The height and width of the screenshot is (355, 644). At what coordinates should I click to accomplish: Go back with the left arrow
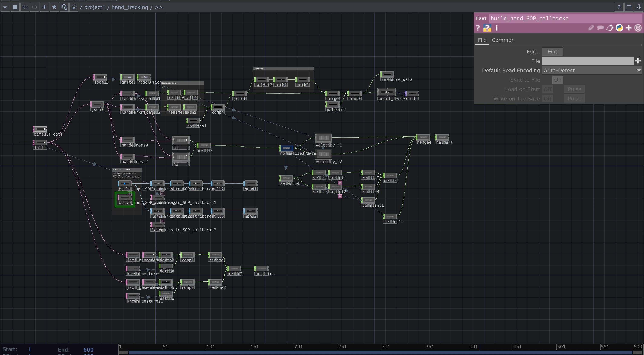25,7
